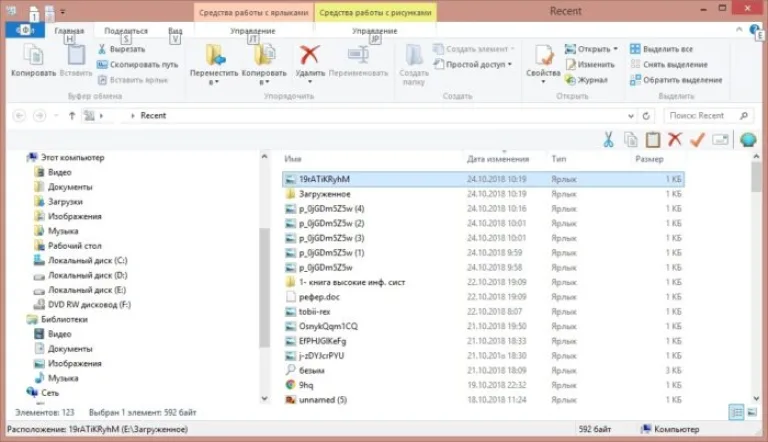
Task: Click the Forward navigation arrow
Action: point(40,116)
